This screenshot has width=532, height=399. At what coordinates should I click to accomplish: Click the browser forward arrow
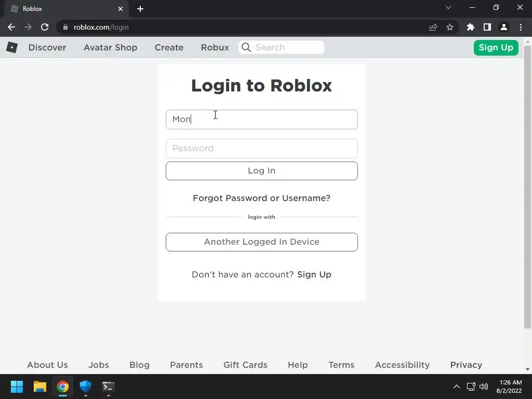click(x=28, y=27)
